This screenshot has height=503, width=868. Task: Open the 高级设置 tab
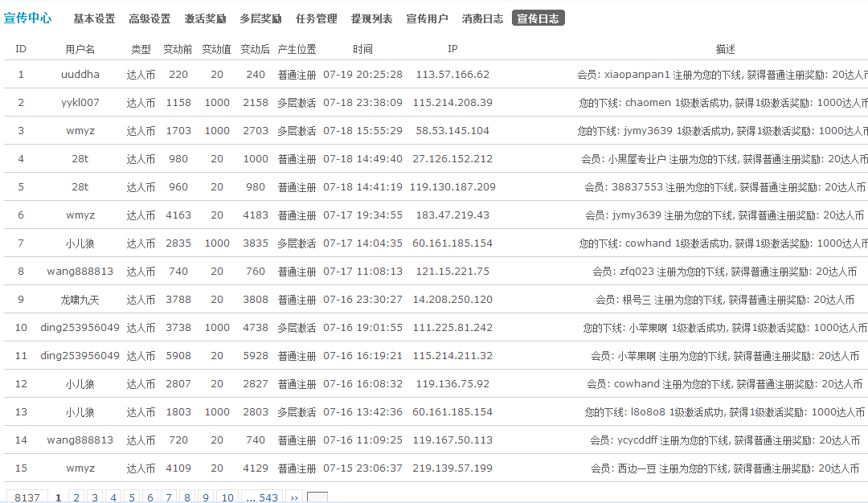149,18
